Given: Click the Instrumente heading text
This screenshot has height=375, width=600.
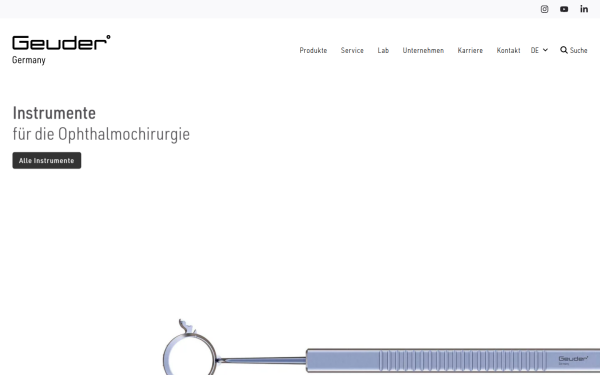Looking at the screenshot, I should 54,113.
